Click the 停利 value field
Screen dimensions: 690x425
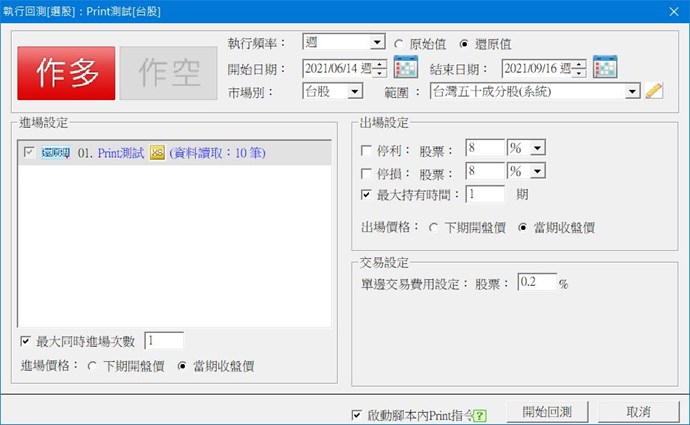pyautogui.click(x=485, y=148)
